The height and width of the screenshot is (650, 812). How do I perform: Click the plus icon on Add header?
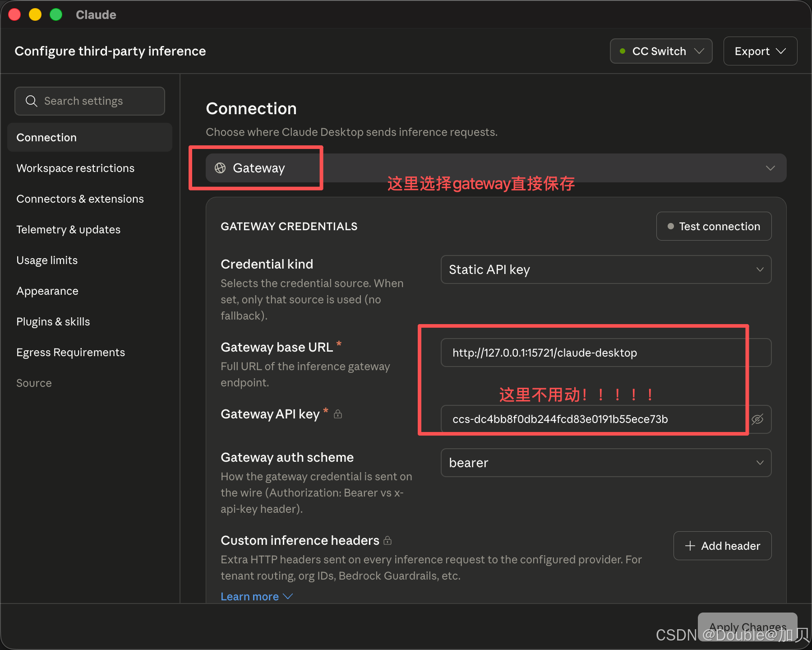pyautogui.click(x=690, y=546)
